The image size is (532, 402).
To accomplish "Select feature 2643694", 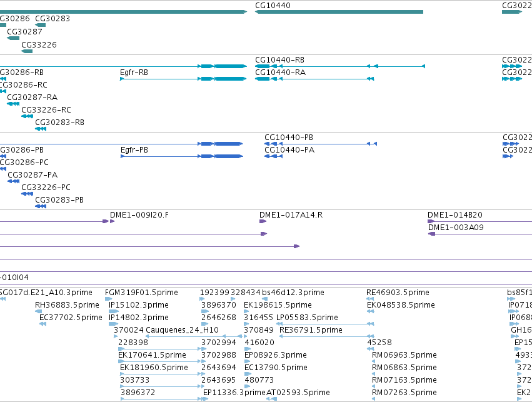I will pos(204,374).
